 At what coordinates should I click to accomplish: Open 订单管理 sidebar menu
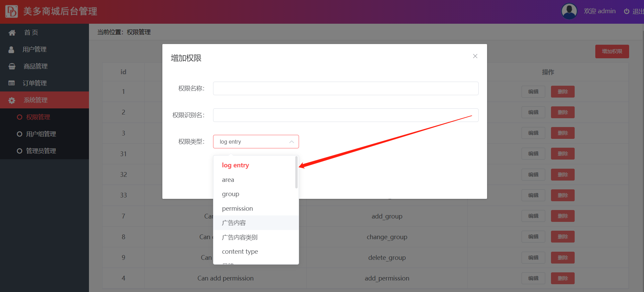[44, 83]
